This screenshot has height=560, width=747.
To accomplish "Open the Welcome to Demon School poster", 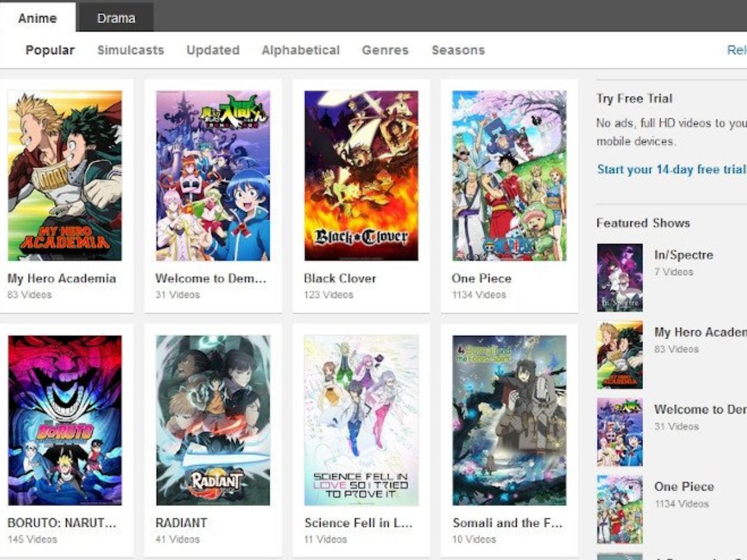I will (x=213, y=175).
